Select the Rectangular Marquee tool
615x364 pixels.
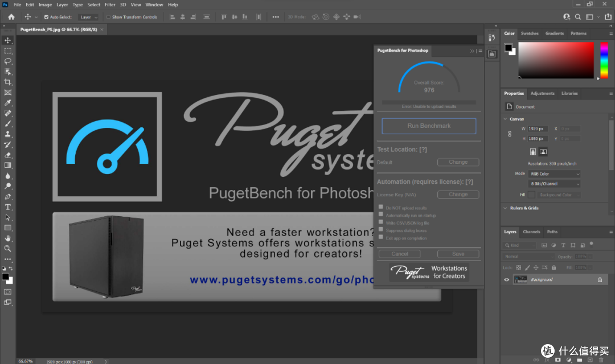pyautogui.click(x=7, y=51)
